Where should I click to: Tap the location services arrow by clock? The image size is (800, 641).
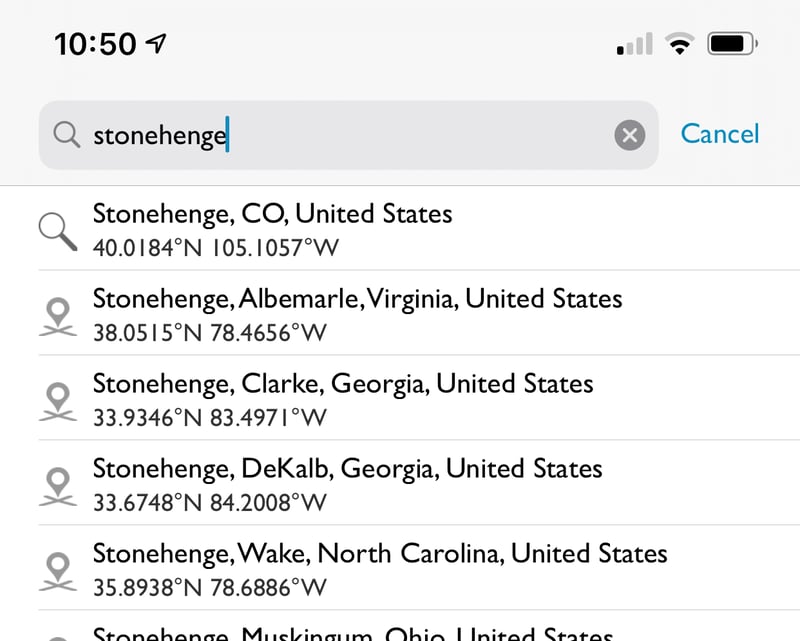click(x=156, y=43)
